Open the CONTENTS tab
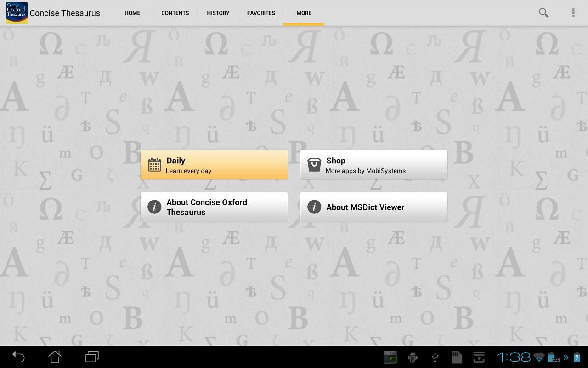The height and width of the screenshot is (368, 588). (x=175, y=13)
